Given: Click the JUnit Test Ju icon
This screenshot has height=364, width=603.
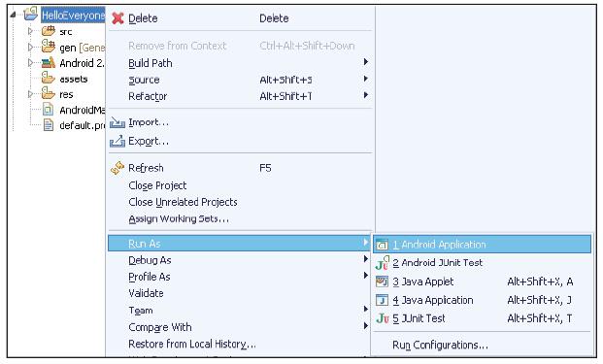Looking at the screenshot, I should pyautogui.click(x=382, y=318).
